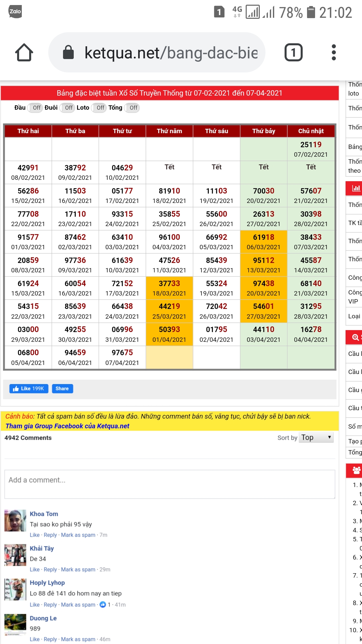
Task: Mark Khoa Tom's comment as spam
Action: pyautogui.click(x=78, y=535)
